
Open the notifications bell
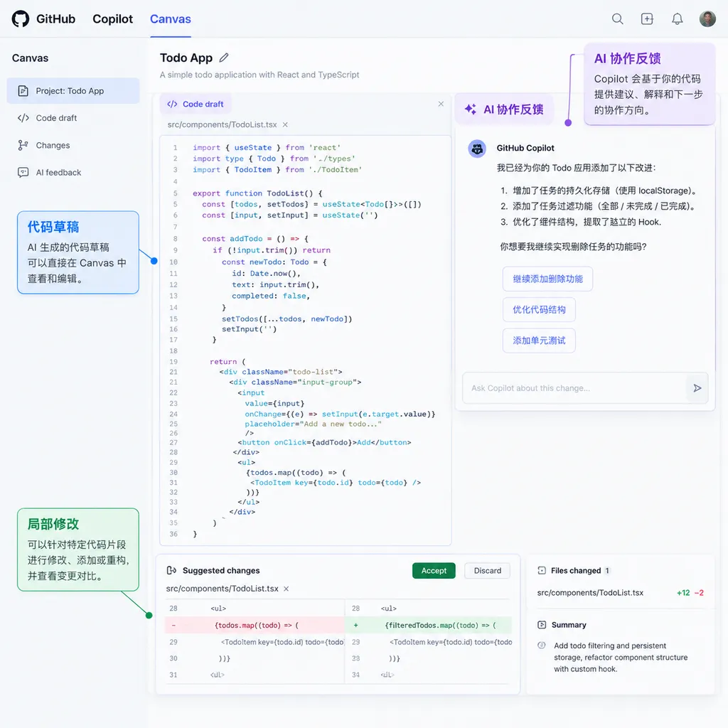(x=677, y=19)
